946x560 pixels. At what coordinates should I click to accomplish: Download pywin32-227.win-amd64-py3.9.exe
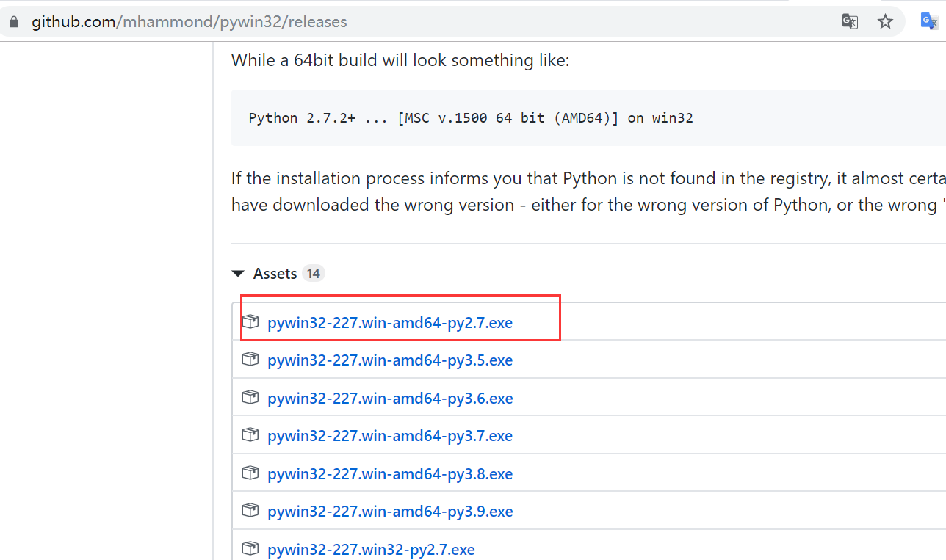390,512
